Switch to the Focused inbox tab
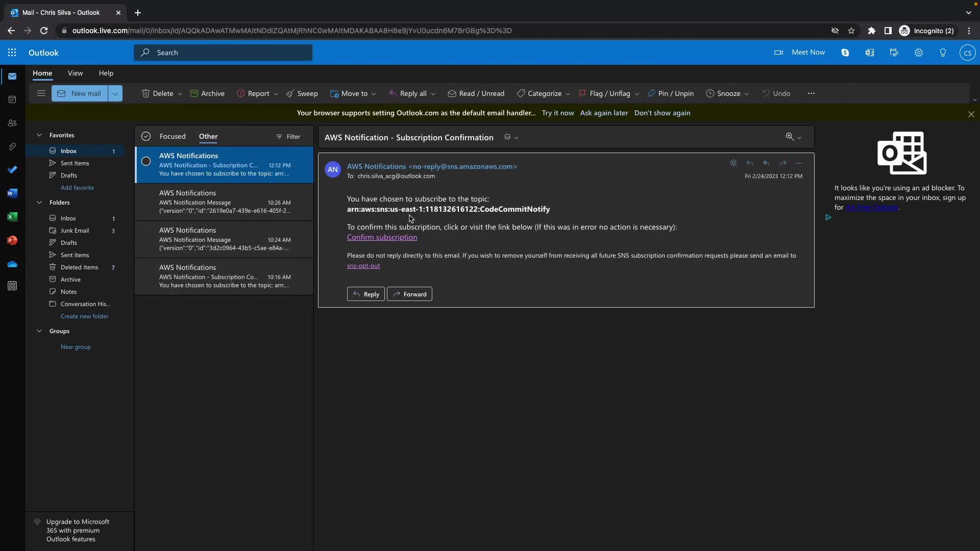980x551 pixels. point(173,136)
